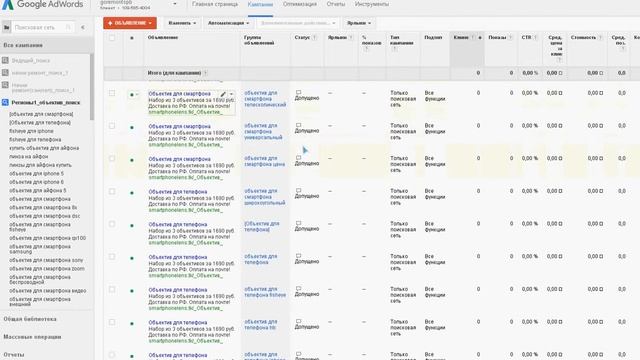Open the Изменить dropdown
Screen dimensions: 640x360
click(x=182, y=23)
